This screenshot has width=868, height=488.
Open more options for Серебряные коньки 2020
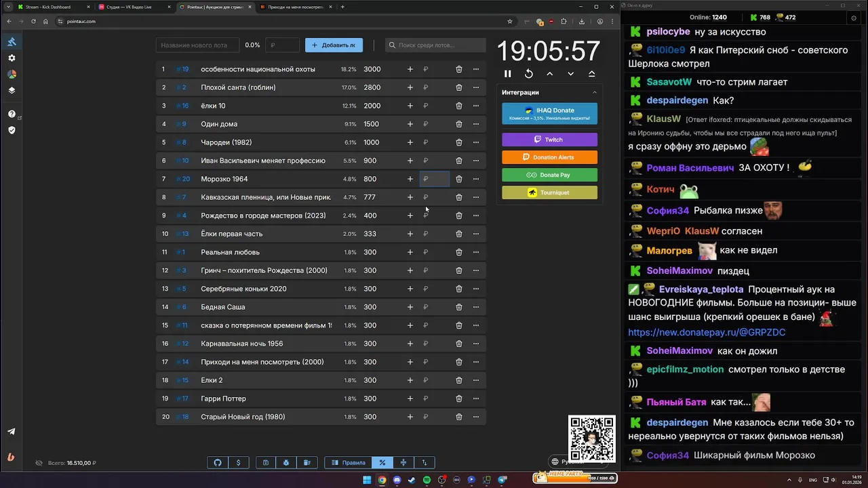click(476, 289)
